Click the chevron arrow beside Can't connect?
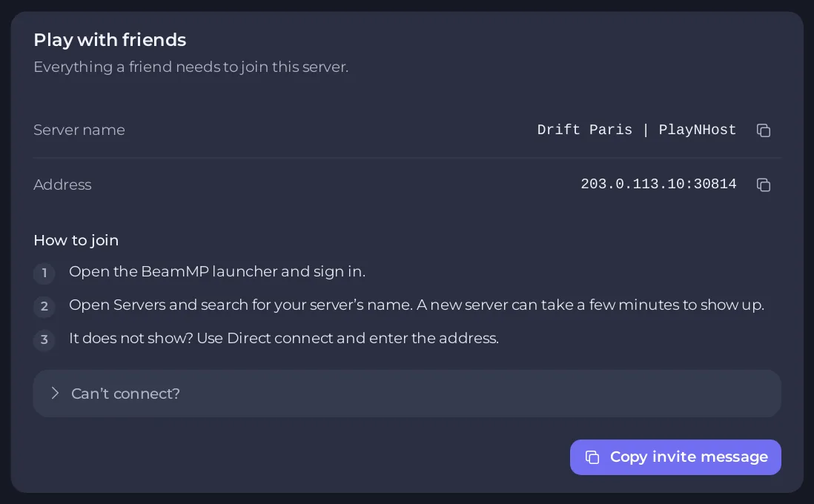 coord(55,393)
